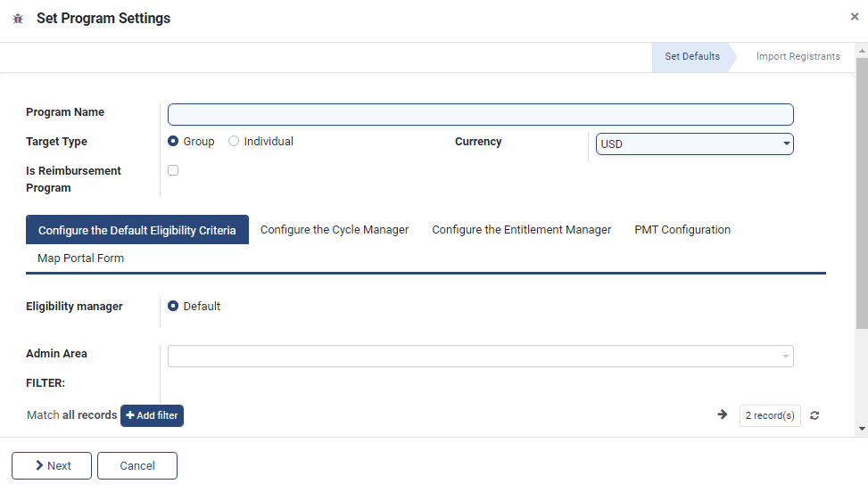
Task: Click the right arrow icon beside record count
Action: [723, 414]
